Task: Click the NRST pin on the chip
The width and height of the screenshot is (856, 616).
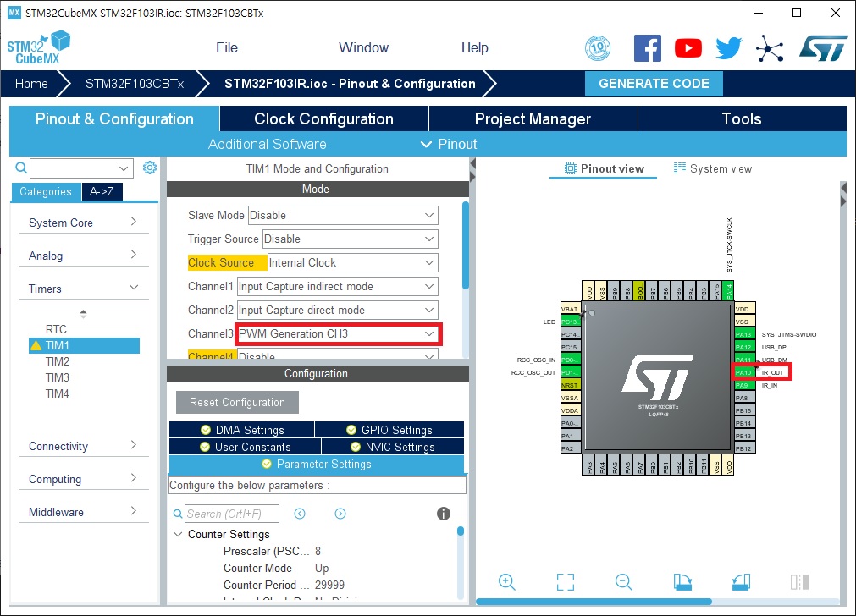Action: tap(570, 385)
